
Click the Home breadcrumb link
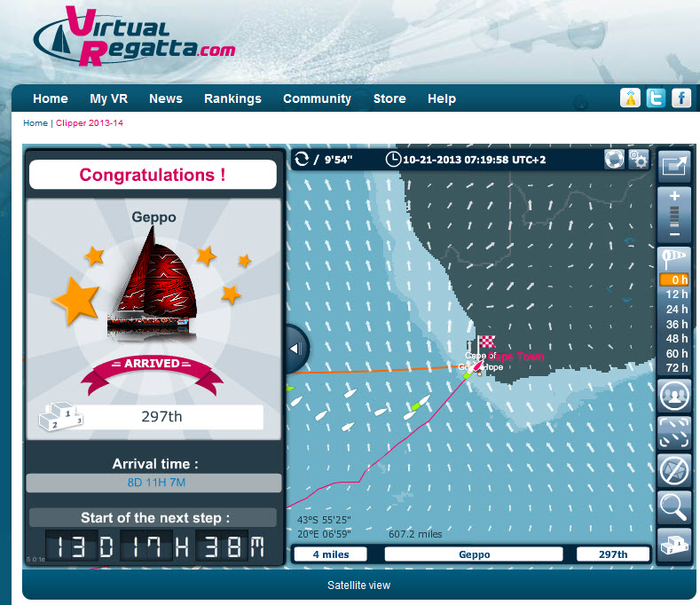click(35, 122)
